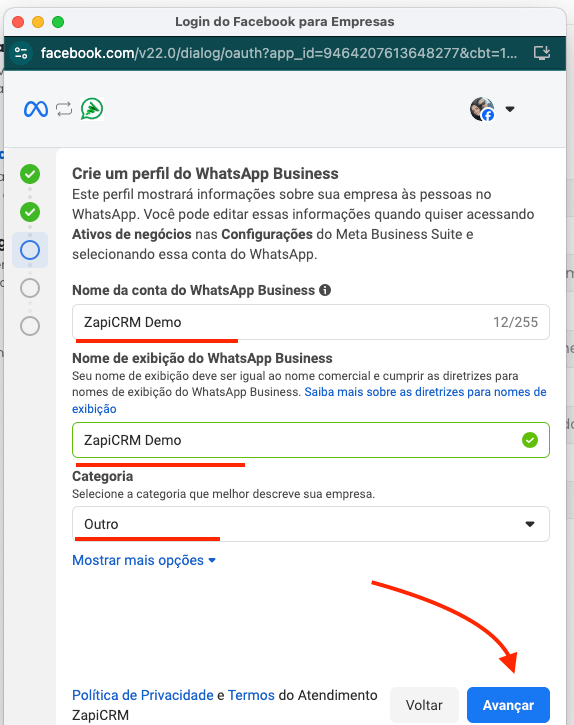Click the WhatsApp Business account name field
This screenshot has width=574, height=725.
coord(311,322)
